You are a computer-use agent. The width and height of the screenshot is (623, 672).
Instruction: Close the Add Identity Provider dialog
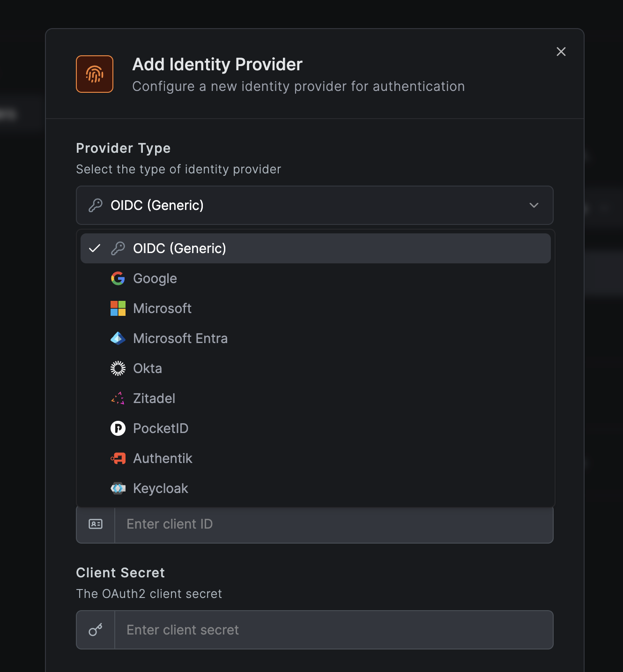[x=561, y=52]
